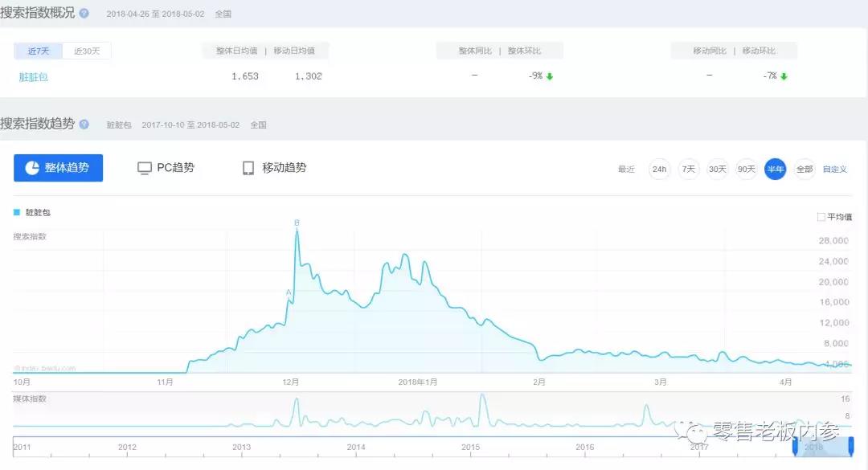Click the PC趋势 monitor icon

[x=145, y=168]
